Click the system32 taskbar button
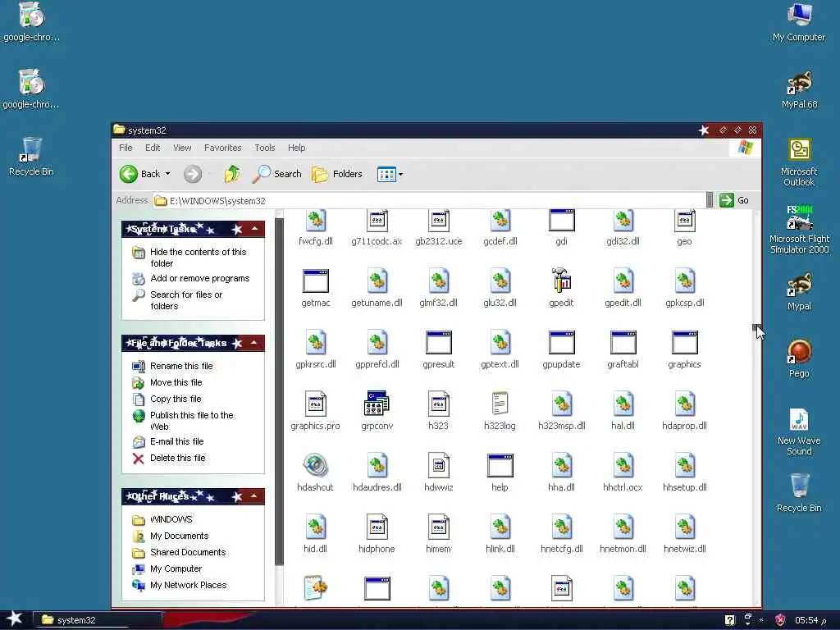 98,620
